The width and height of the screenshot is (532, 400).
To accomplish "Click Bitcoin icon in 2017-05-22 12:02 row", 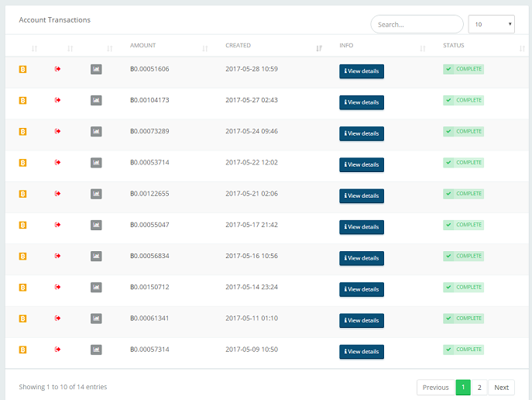I will click(x=22, y=163).
